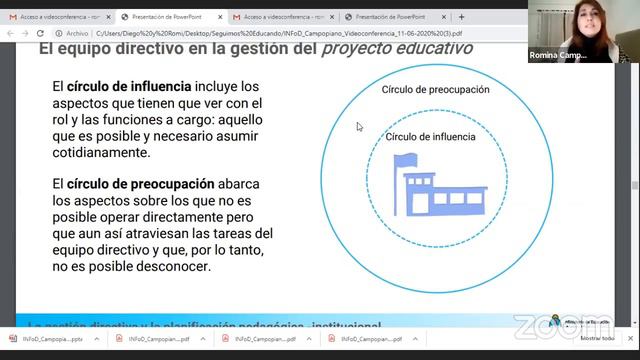Click Mostrar todo in downloads bar
Screen dimensions: 640x360
597,338
